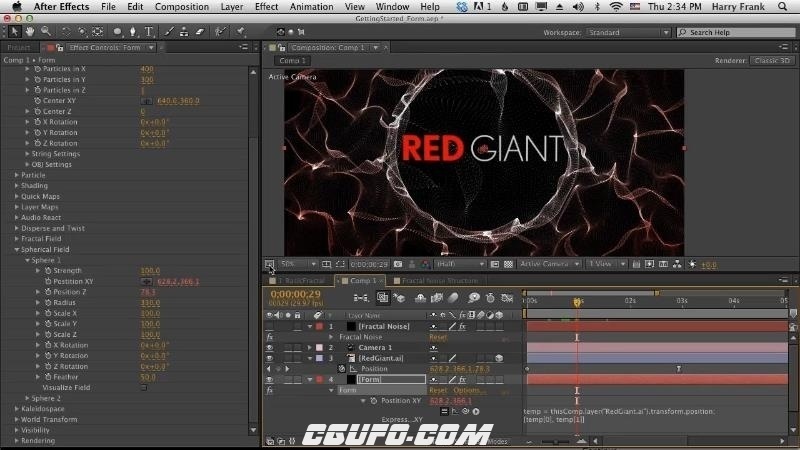Screen dimensions: 800x450
Task: Click Center XY crosshair picker button
Action: pyautogui.click(x=146, y=101)
